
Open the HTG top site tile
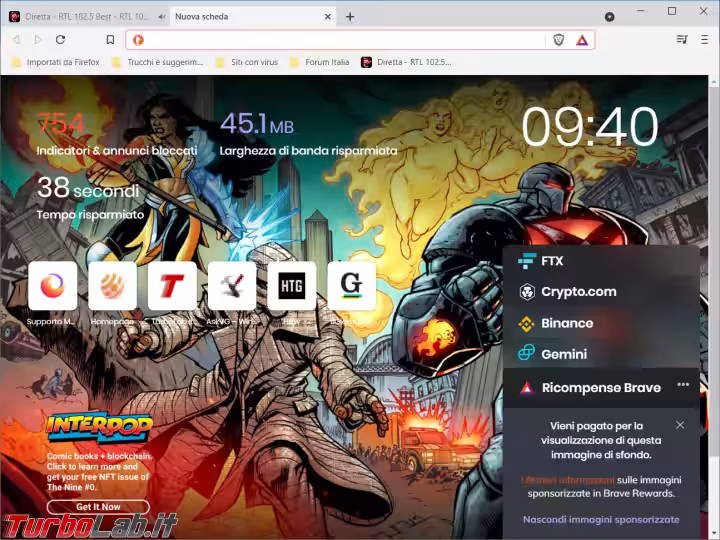[x=291, y=286]
